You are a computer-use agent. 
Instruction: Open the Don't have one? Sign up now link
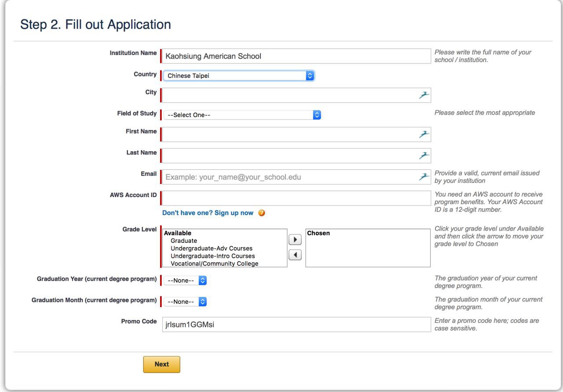click(208, 213)
